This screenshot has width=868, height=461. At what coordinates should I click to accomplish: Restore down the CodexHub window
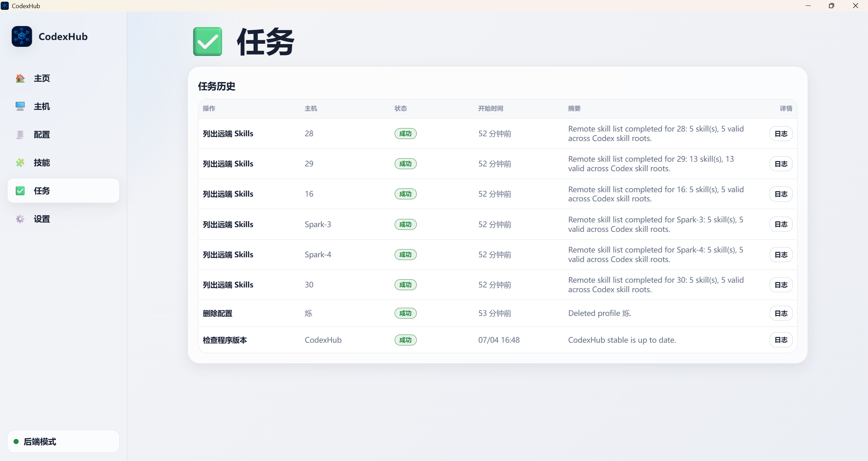pyautogui.click(x=831, y=6)
